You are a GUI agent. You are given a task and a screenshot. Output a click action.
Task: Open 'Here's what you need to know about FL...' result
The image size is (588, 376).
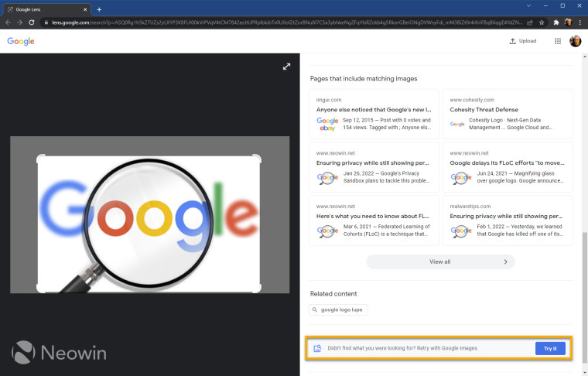coord(374,220)
